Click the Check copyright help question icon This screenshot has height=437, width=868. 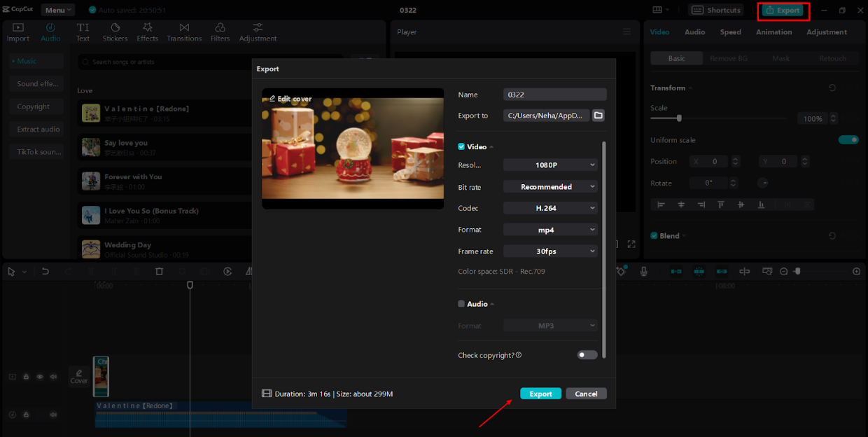click(519, 356)
